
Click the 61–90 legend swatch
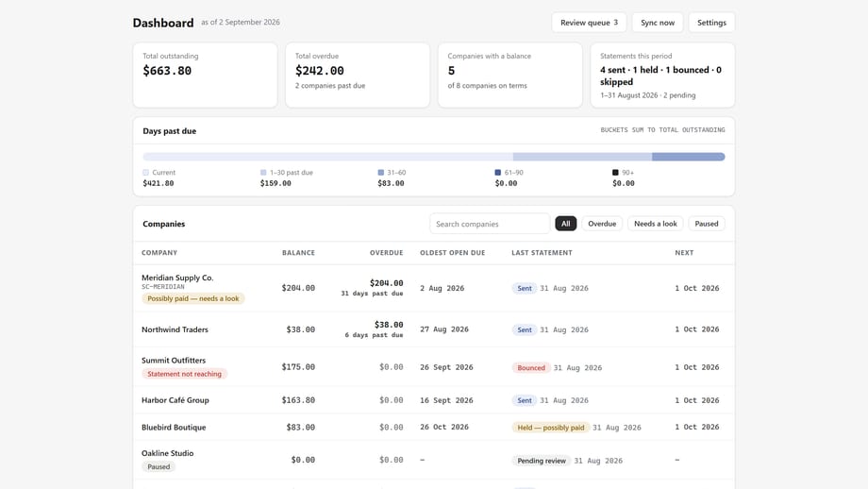click(497, 172)
